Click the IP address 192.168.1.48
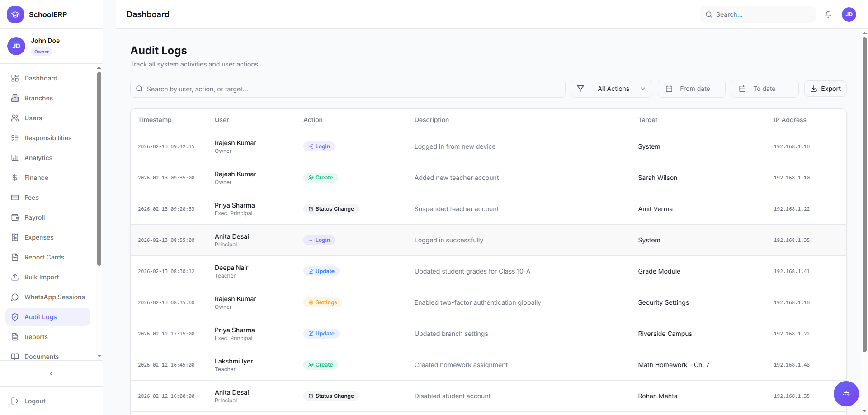Image resolution: width=868 pixels, height=415 pixels. pyautogui.click(x=792, y=365)
